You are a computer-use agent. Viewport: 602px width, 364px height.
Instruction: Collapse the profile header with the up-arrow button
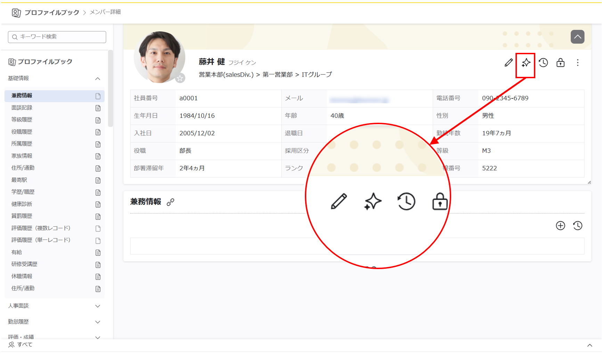[x=577, y=37]
